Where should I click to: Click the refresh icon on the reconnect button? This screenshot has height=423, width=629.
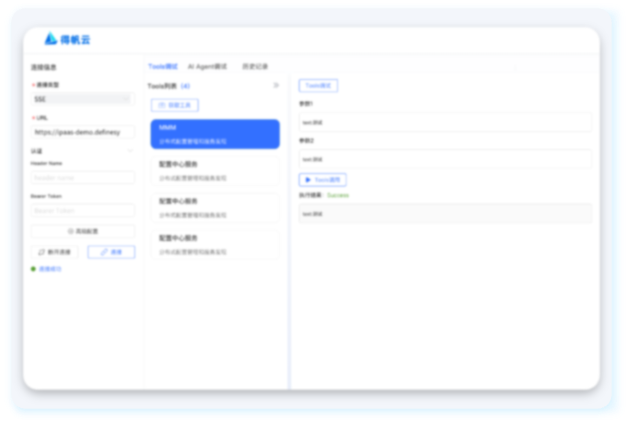pyautogui.click(x=43, y=252)
